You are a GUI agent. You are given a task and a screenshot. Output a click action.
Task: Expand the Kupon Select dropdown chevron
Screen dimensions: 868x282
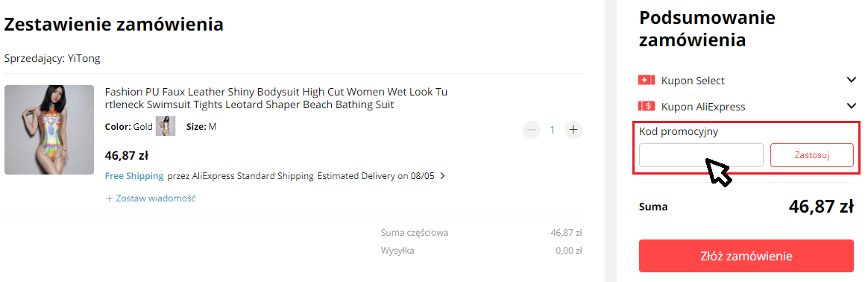click(852, 81)
